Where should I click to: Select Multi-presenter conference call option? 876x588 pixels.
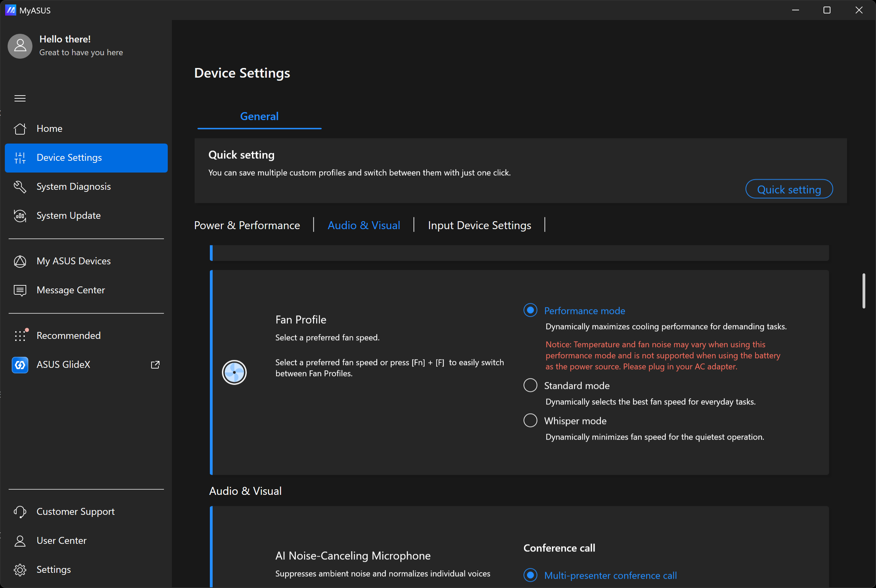(x=530, y=575)
